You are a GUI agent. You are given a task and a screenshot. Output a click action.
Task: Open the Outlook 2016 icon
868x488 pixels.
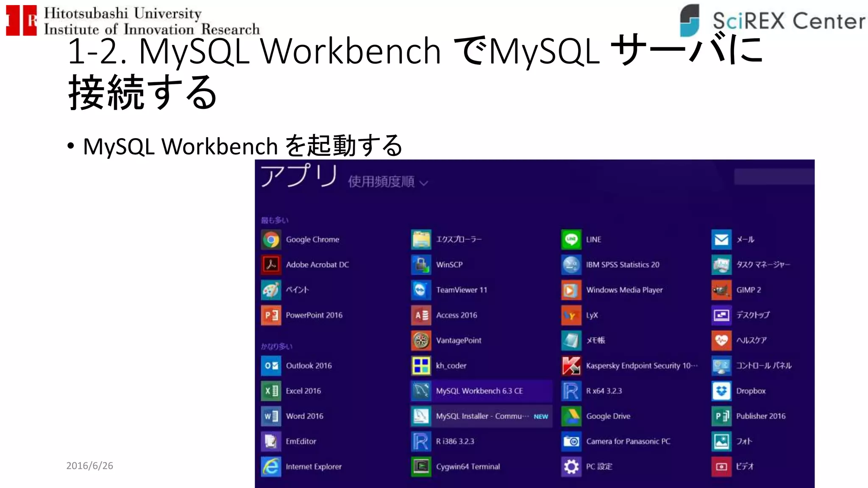click(x=271, y=366)
